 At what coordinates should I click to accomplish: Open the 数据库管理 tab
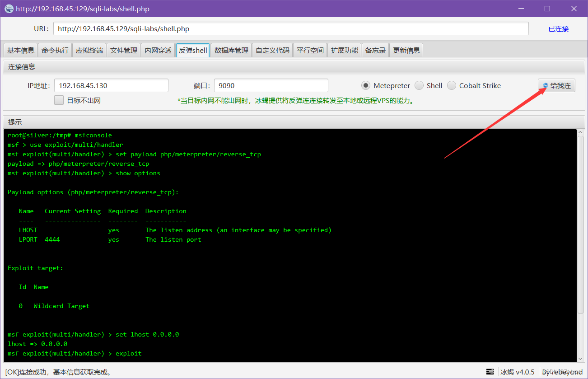pyautogui.click(x=231, y=50)
